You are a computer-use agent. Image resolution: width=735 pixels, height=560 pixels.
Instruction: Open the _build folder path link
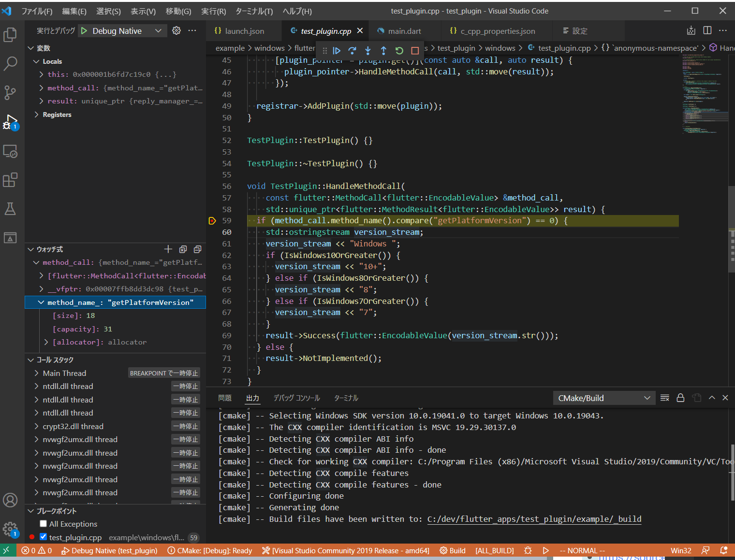tap(534, 519)
